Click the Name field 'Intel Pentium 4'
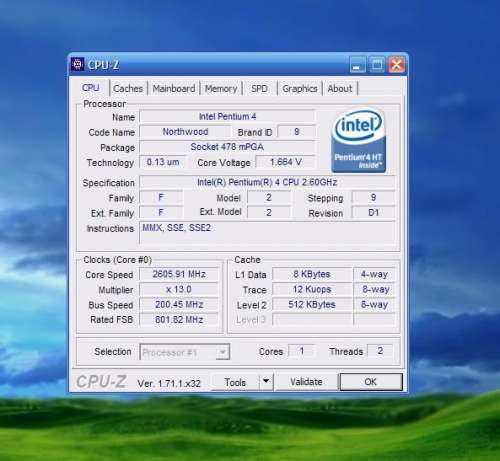Image resolution: width=500 pixels, height=461 pixels. 227,116
